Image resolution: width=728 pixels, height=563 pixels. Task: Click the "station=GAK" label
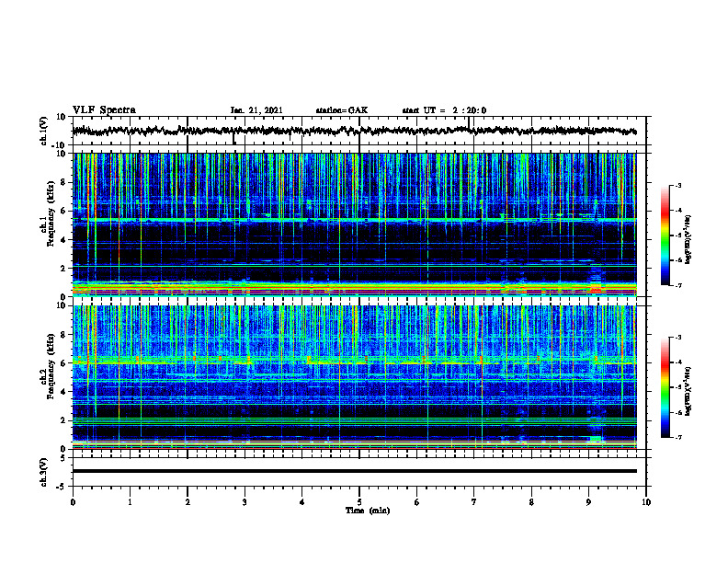tap(342, 110)
